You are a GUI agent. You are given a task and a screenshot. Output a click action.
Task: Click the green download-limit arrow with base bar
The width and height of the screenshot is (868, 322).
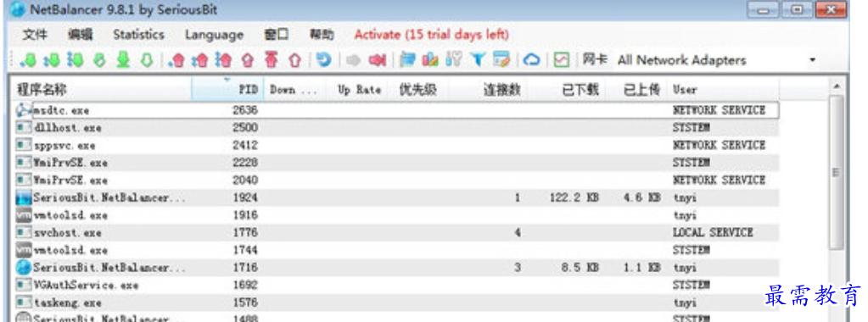122,60
